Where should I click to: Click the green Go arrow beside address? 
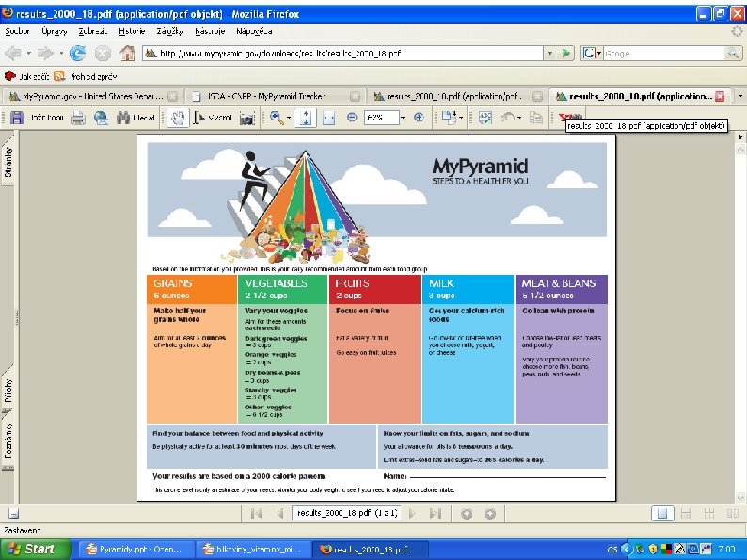566,53
